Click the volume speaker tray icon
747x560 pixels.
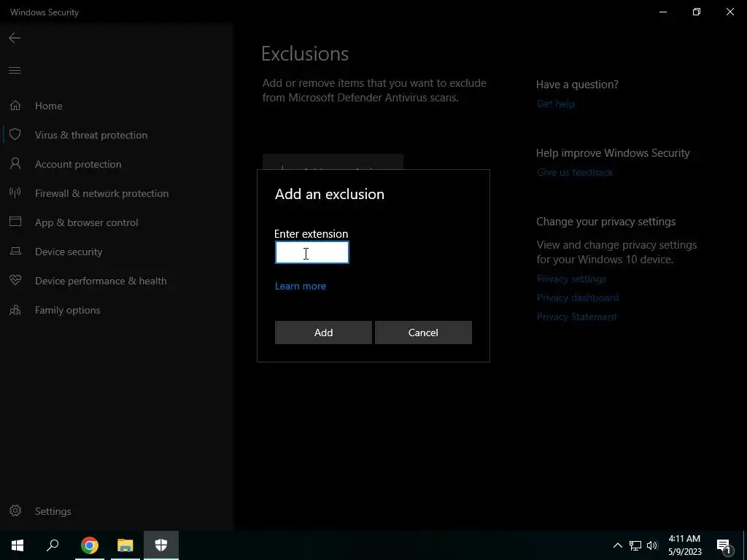tap(652, 545)
